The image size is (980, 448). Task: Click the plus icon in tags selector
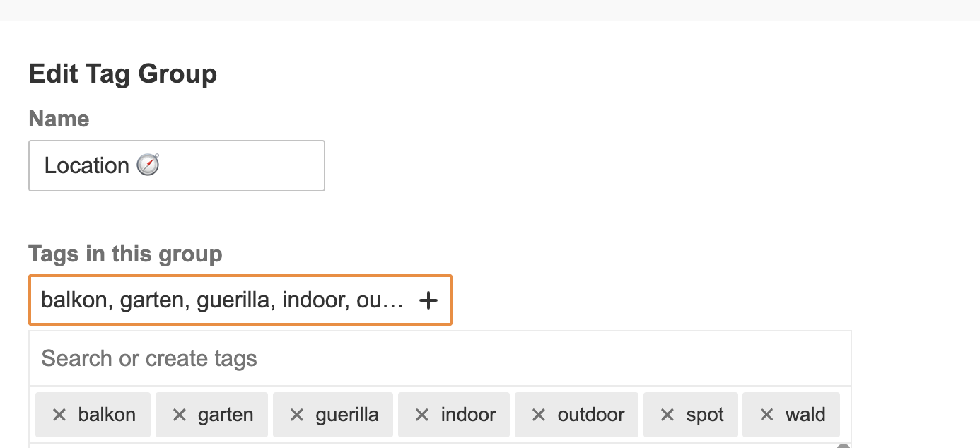[428, 300]
